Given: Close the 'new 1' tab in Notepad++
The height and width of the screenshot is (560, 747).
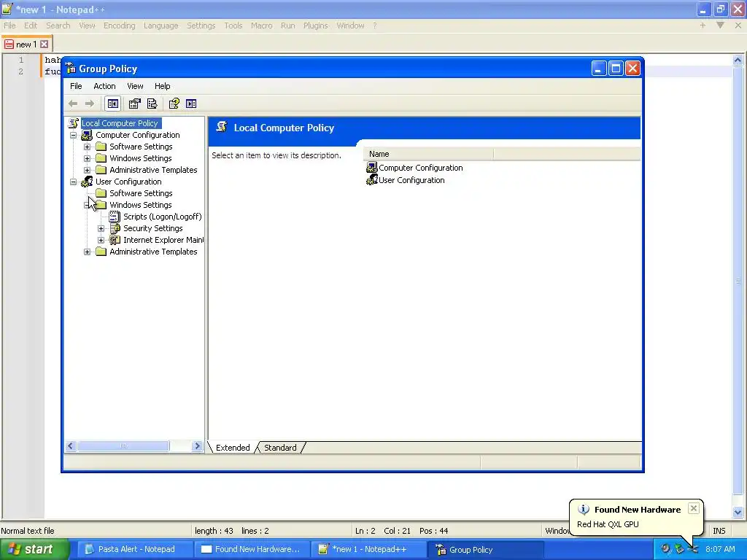Looking at the screenshot, I should pyautogui.click(x=44, y=44).
